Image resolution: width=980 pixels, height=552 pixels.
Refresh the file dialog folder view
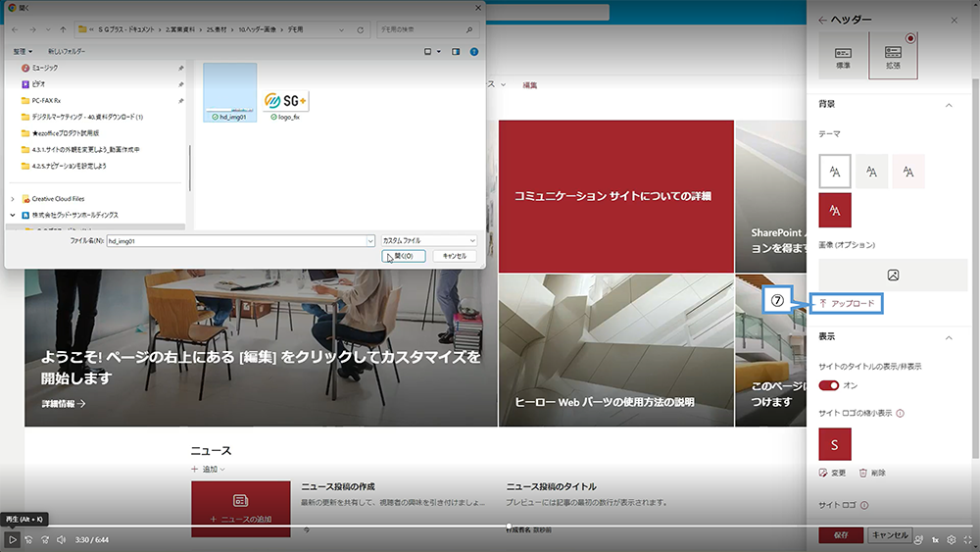pyautogui.click(x=360, y=29)
